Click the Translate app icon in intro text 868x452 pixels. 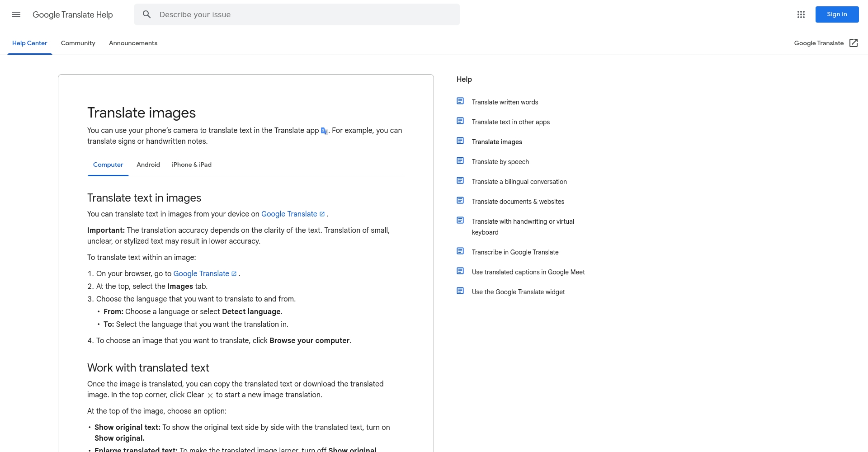pos(324,131)
